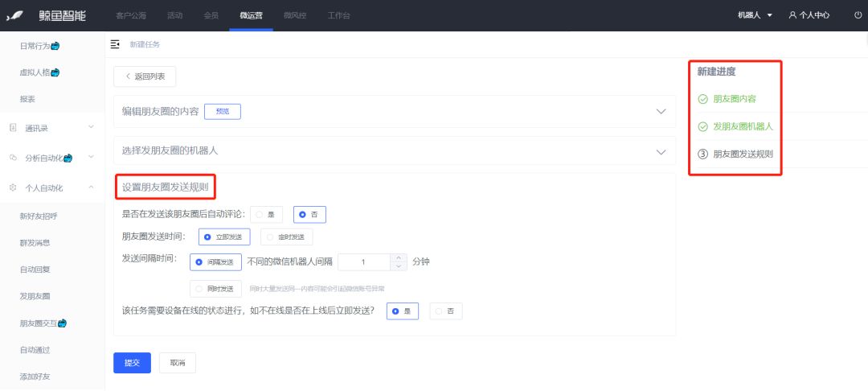Collapse the 个人自动化 sidebar group

tap(92, 187)
